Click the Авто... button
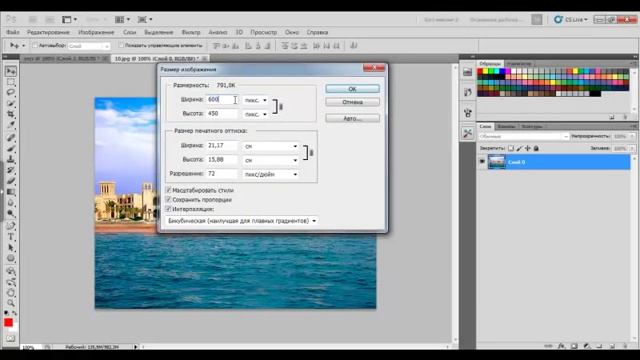640x360 pixels. (352, 118)
